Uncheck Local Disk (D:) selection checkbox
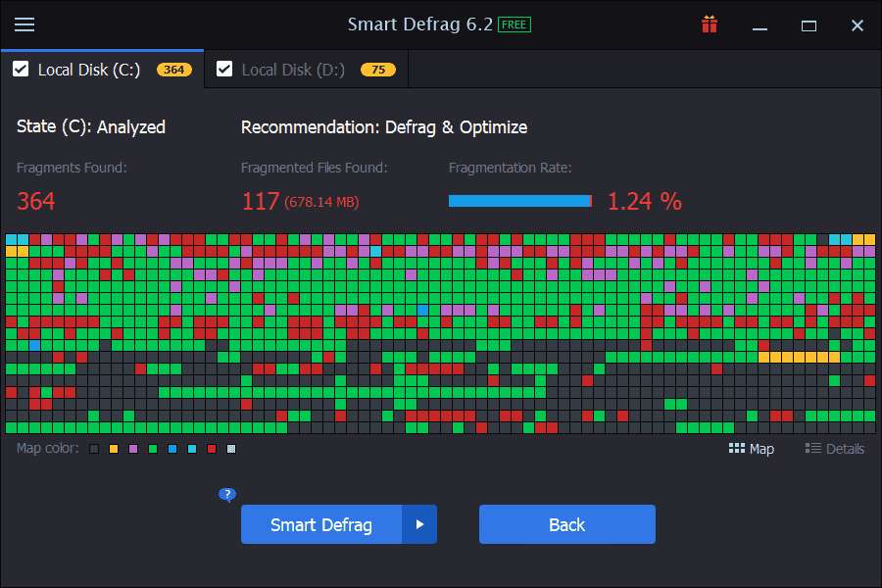 pos(224,70)
